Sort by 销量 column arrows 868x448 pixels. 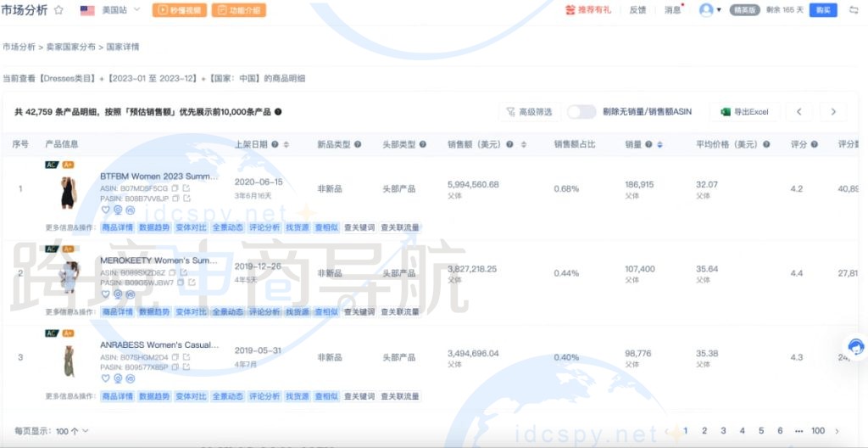pyautogui.click(x=659, y=144)
